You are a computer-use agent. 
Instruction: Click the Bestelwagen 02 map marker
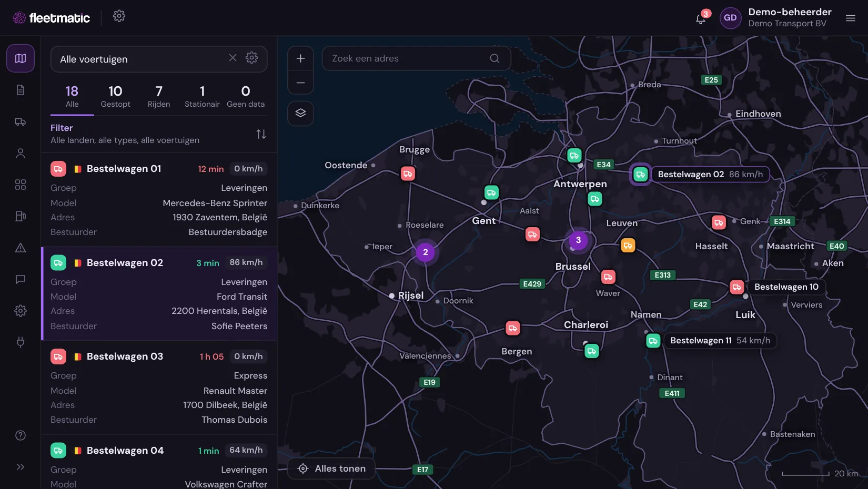[x=640, y=175]
